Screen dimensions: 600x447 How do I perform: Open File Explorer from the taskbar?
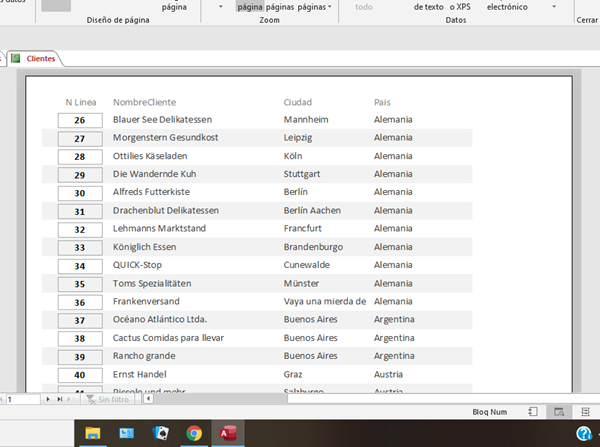tap(93, 433)
